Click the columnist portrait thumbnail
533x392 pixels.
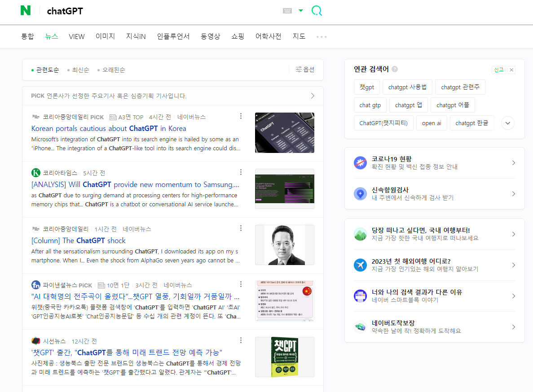click(285, 245)
